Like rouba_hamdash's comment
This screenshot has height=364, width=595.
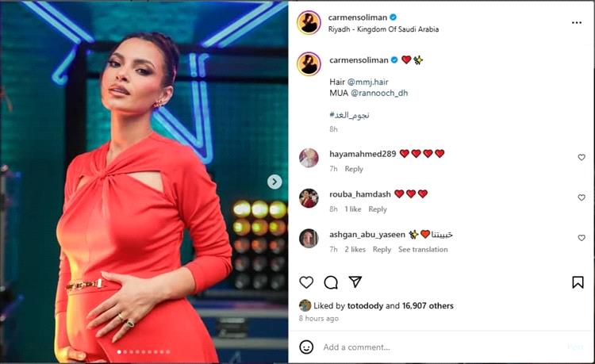(x=582, y=197)
